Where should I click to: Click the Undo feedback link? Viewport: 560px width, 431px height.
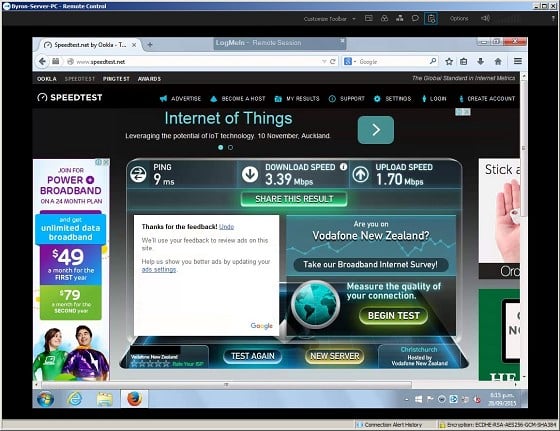[x=226, y=227]
